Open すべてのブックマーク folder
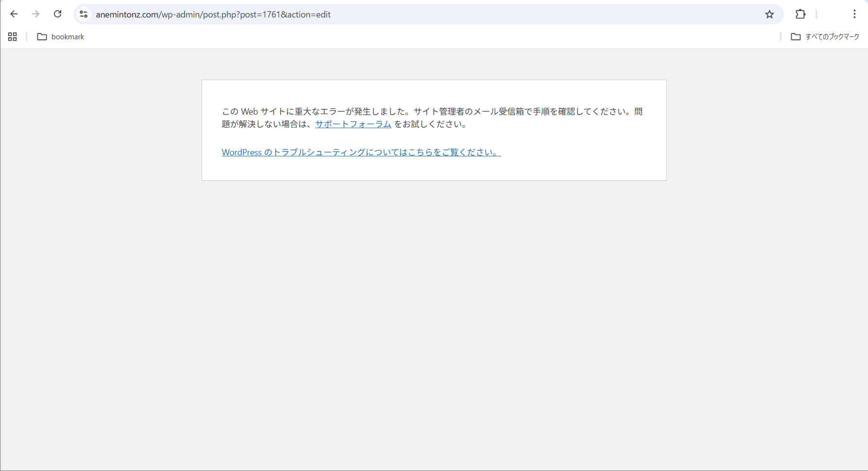Viewport: 868px width, 471px height. click(825, 37)
